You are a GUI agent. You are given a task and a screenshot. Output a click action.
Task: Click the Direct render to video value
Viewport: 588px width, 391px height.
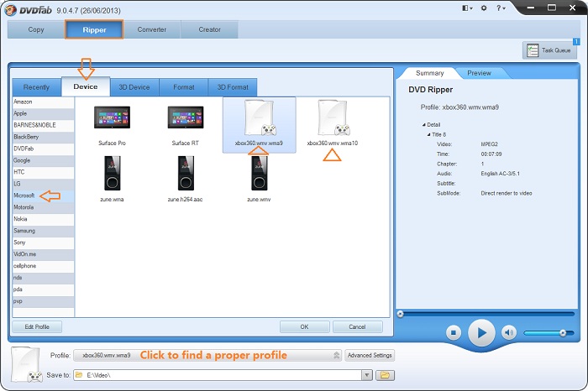pos(507,193)
